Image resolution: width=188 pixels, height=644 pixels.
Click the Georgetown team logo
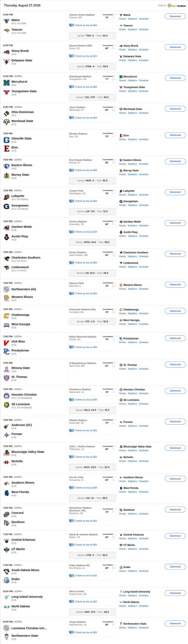[x=6, y=207]
